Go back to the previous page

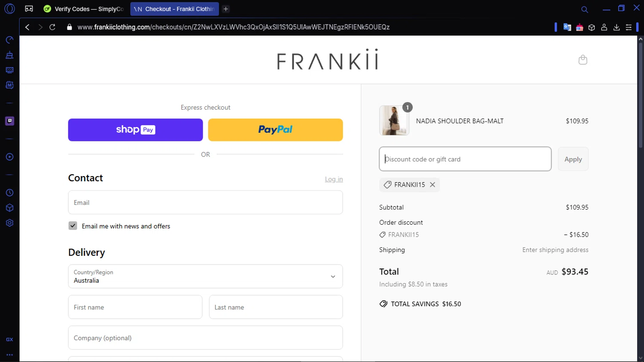(x=27, y=27)
